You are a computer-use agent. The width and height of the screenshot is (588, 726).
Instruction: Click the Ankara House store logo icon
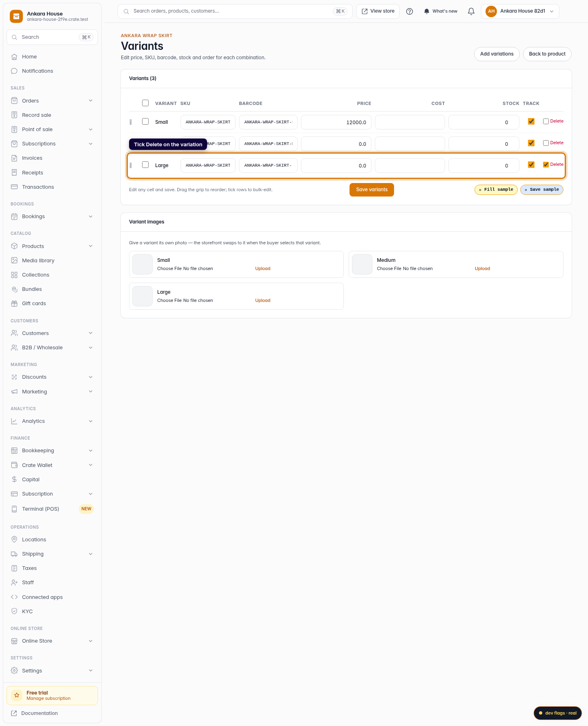click(16, 16)
